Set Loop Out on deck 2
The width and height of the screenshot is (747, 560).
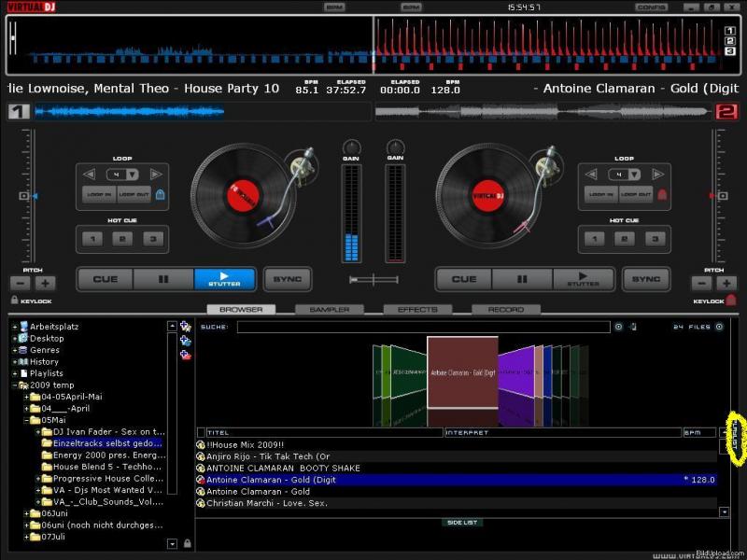pyautogui.click(x=636, y=195)
